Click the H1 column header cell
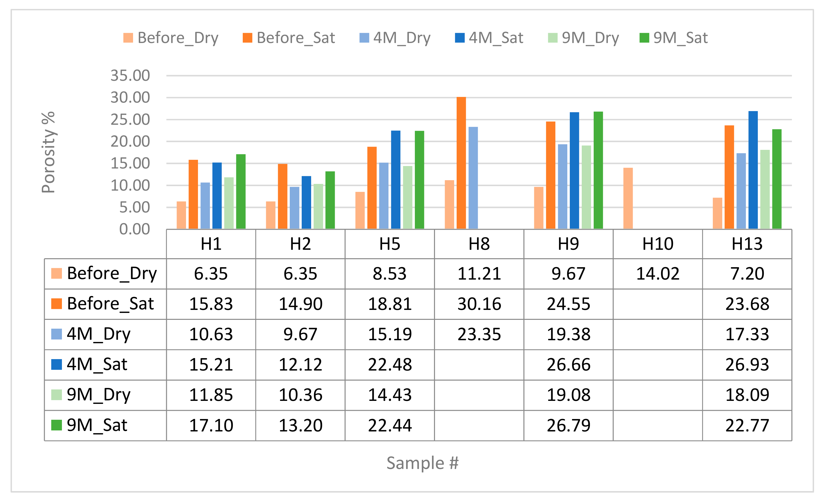 pos(211,244)
